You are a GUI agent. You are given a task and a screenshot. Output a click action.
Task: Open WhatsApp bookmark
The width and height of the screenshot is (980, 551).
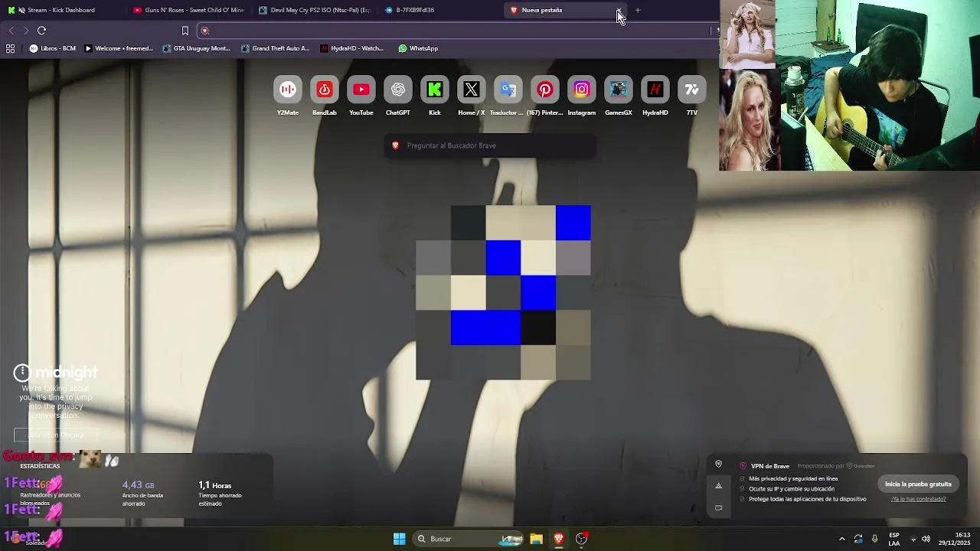(x=418, y=48)
